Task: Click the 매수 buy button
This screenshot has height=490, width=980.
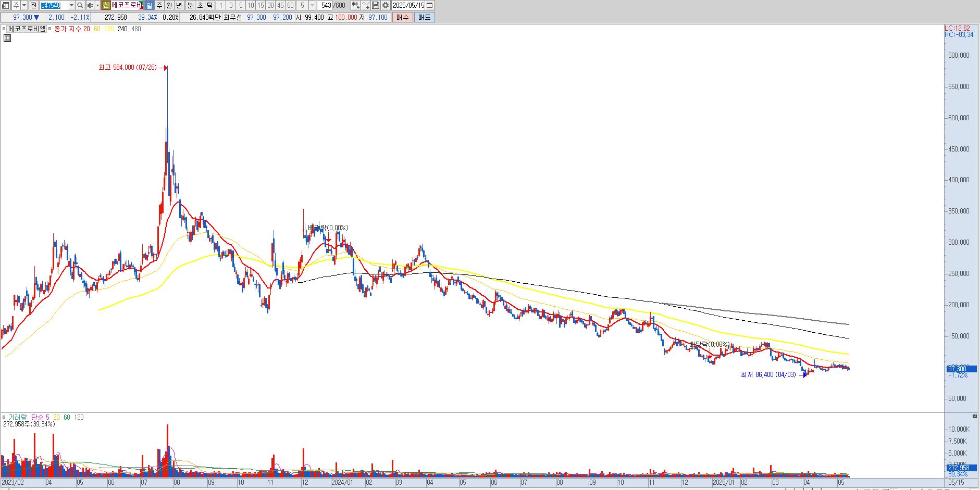Action: point(403,17)
